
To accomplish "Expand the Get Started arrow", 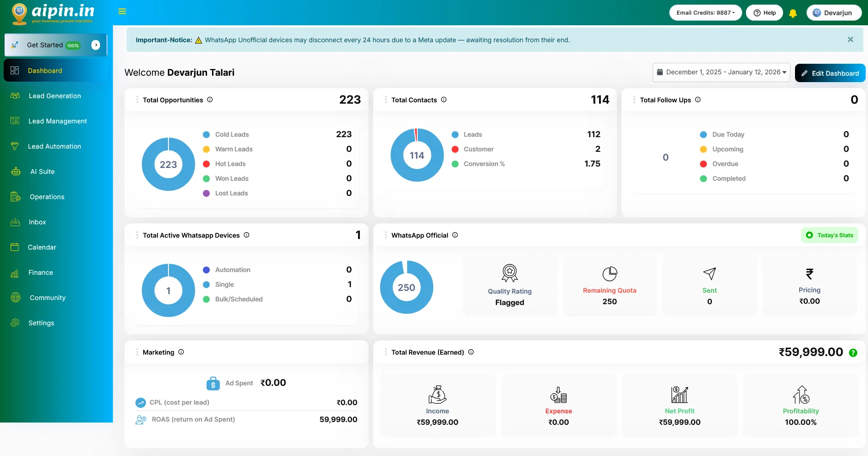I will click(x=95, y=45).
